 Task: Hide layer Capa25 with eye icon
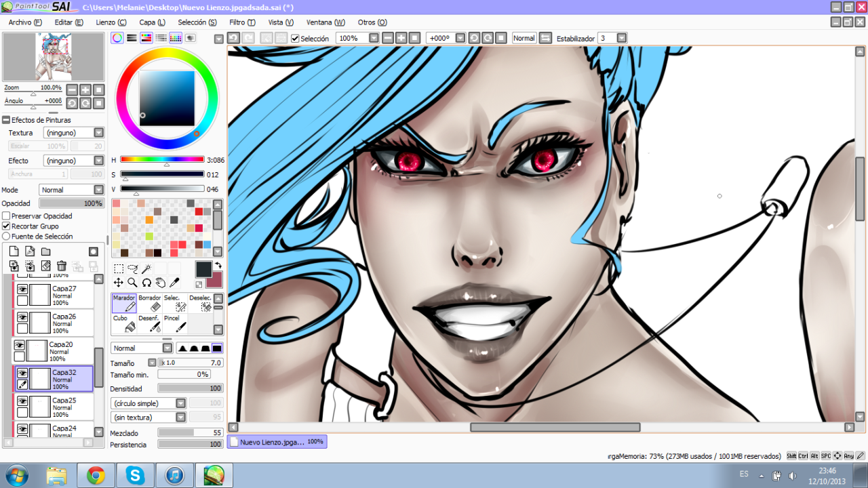point(22,401)
